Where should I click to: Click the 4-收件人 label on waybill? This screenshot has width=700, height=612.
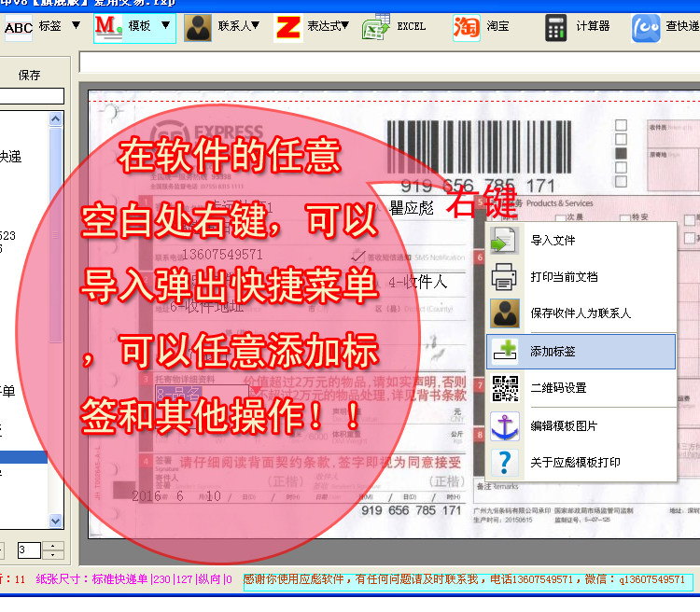pyautogui.click(x=417, y=282)
